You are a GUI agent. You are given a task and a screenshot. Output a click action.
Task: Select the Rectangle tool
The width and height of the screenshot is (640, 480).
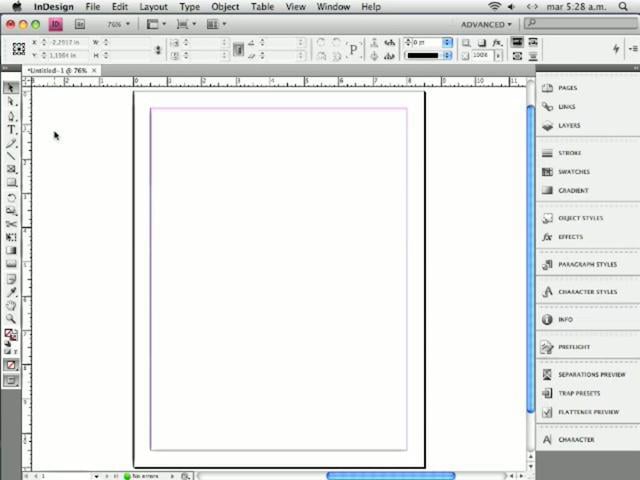point(11,182)
